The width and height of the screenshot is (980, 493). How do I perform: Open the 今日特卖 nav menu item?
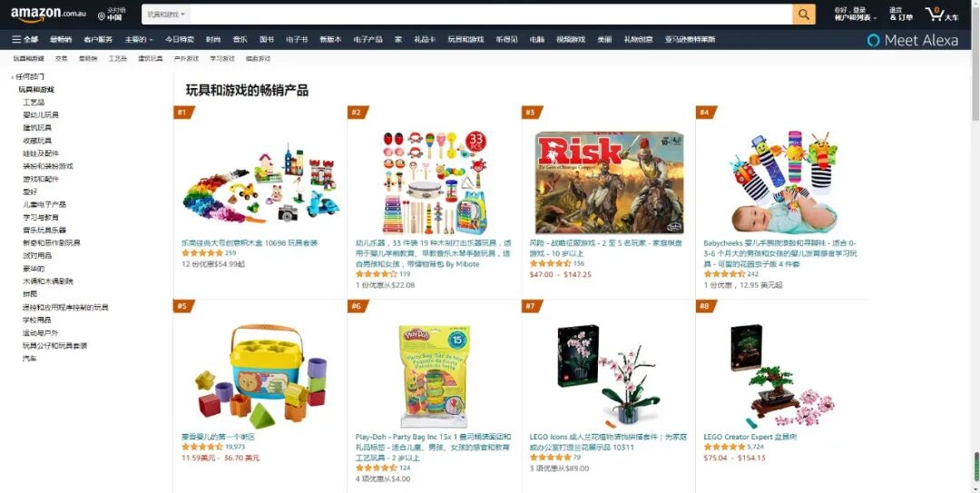click(180, 39)
